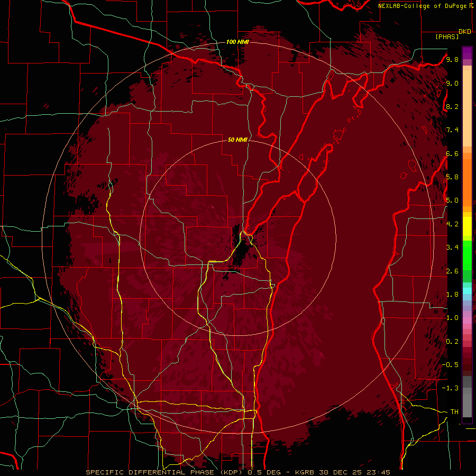The image size is (476, 476).
Task: Click the 100 NMI range ring label
Action: click(x=237, y=42)
